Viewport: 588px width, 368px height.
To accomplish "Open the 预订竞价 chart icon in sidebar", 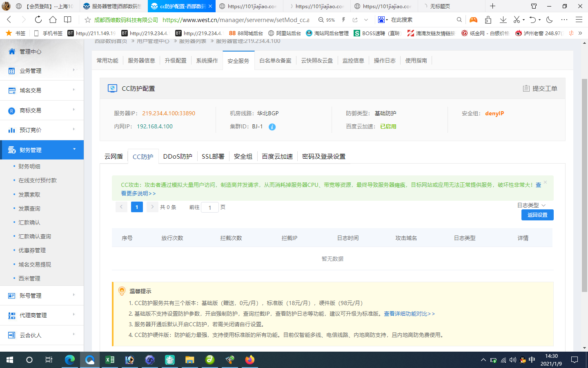I will click(x=11, y=130).
